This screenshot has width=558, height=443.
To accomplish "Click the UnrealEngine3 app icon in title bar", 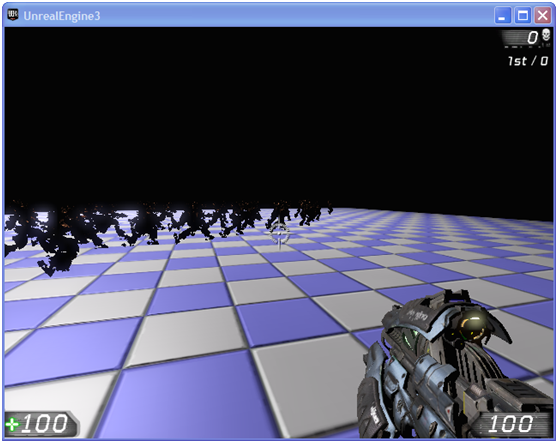I will pyautogui.click(x=12, y=15).
